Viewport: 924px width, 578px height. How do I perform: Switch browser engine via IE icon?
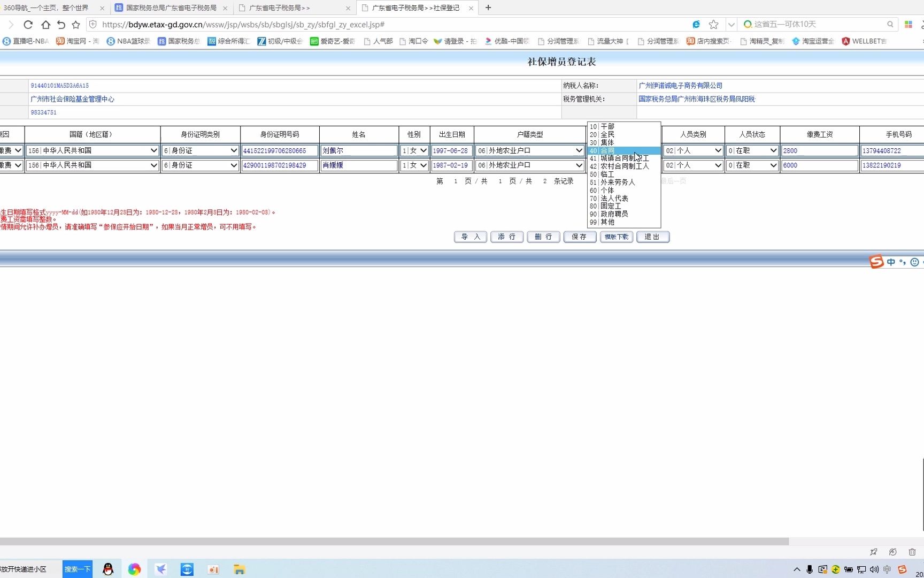pos(696,25)
